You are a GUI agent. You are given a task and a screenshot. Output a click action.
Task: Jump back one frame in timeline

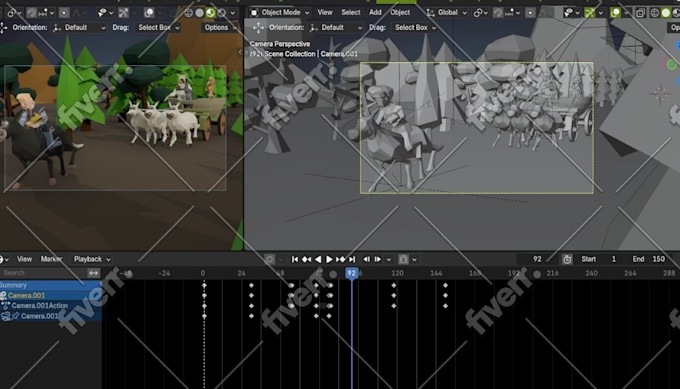point(367,259)
